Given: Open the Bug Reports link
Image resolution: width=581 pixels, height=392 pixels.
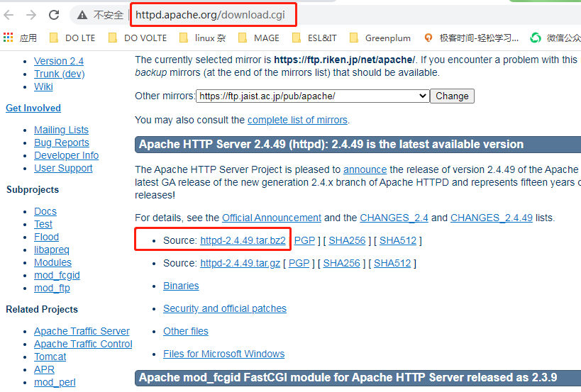Looking at the screenshot, I should (x=62, y=142).
